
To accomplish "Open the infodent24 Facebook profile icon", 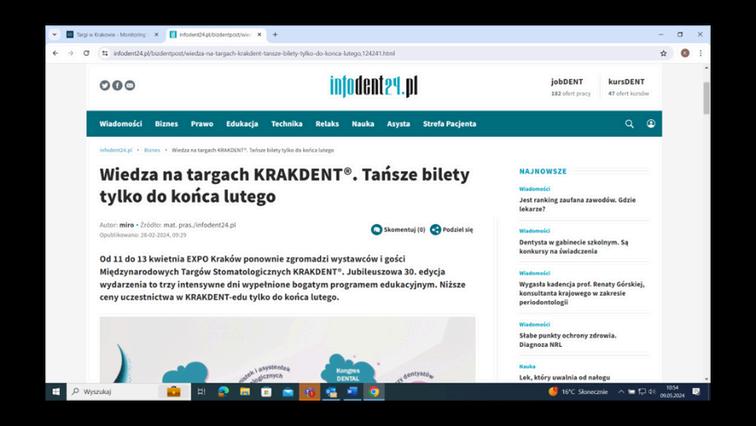I will [117, 85].
